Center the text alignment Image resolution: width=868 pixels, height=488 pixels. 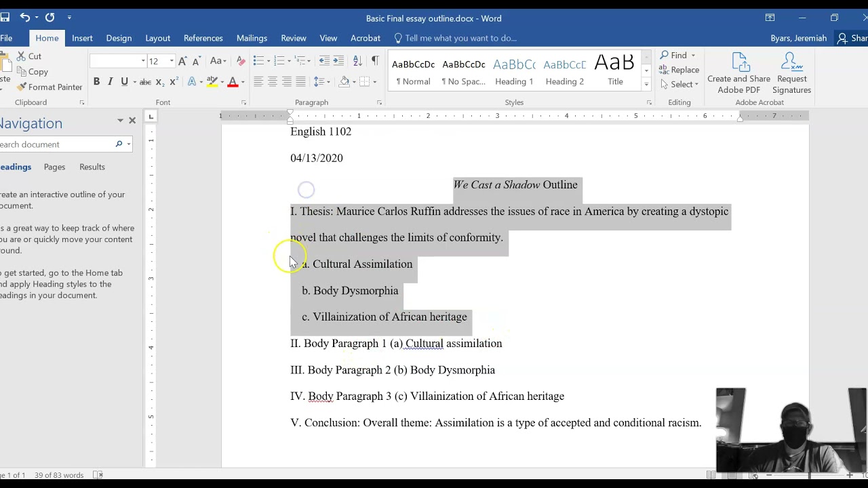click(272, 82)
